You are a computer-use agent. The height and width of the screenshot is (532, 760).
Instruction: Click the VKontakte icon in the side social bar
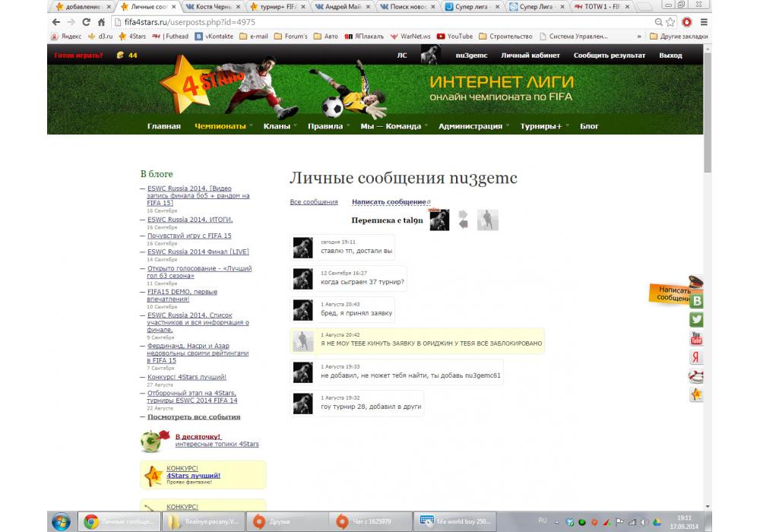[x=696, y=301]
